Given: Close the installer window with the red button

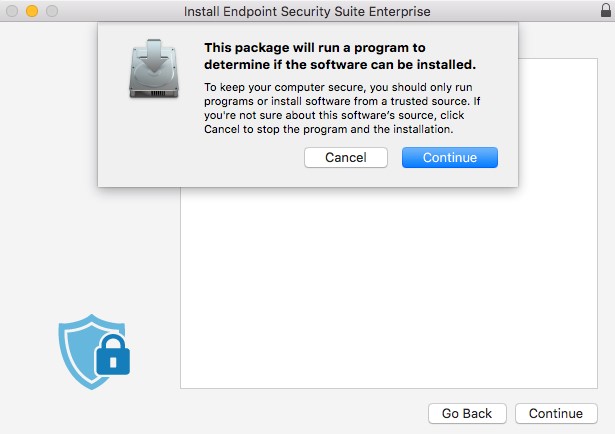Looking at the screenshot, I should tap(13, 11).
